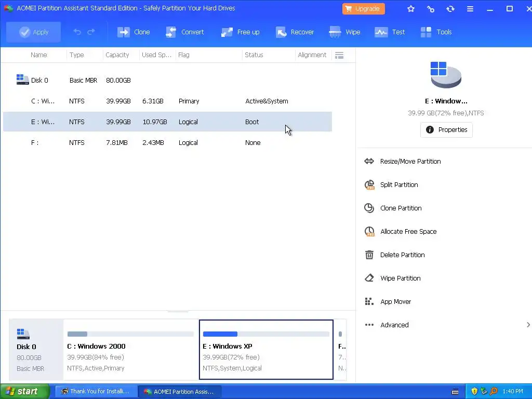Click the C: Windows 2000 usage bar
Image resolution: width=532 pixels, height=399 pixels.
tap(130, 334)
